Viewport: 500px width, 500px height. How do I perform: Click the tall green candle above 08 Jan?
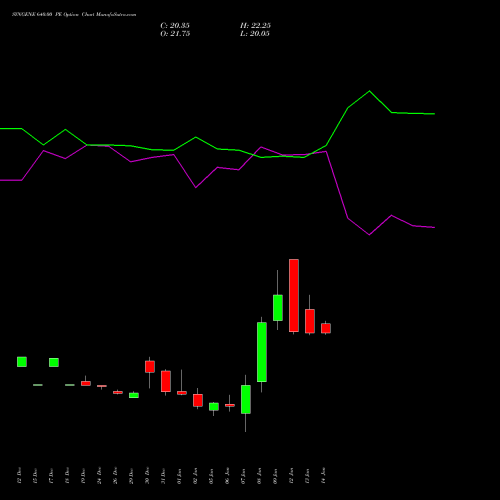(x=262, y=352)
